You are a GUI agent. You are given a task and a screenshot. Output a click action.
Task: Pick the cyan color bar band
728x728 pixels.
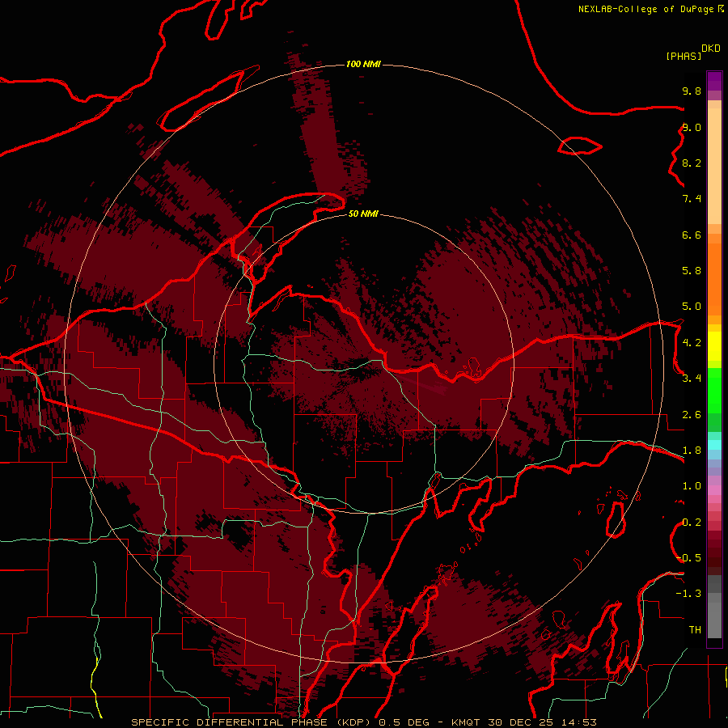coord(714,445)
